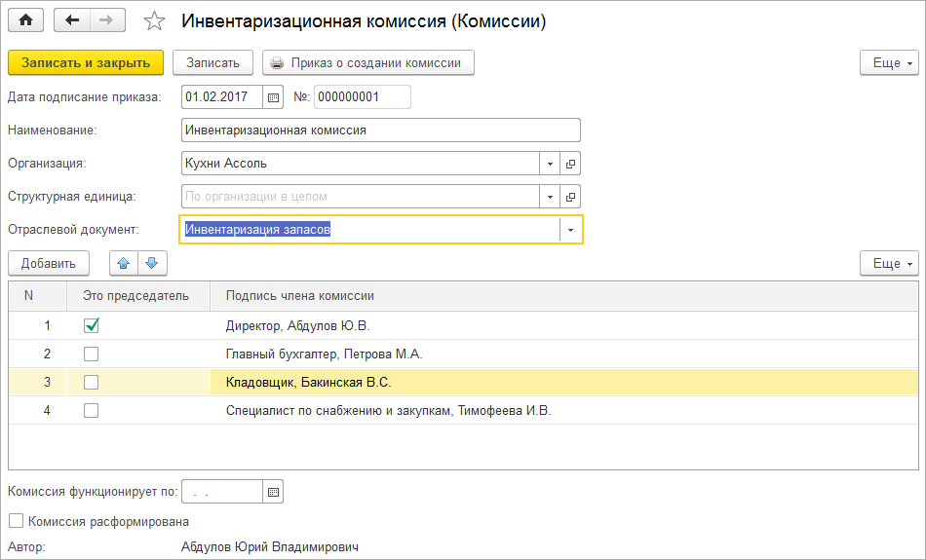Uncheck chairman box for Директор Абдулов
Screen dimensions: 926x560
point(91,325)
